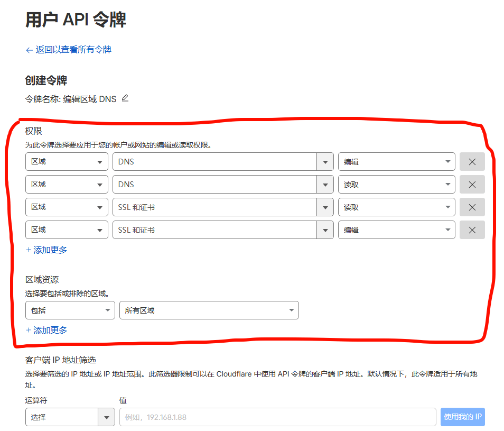Remove the DNS 读取 permission row
Screen dimensions: 504x431
[x=472, y=184]
